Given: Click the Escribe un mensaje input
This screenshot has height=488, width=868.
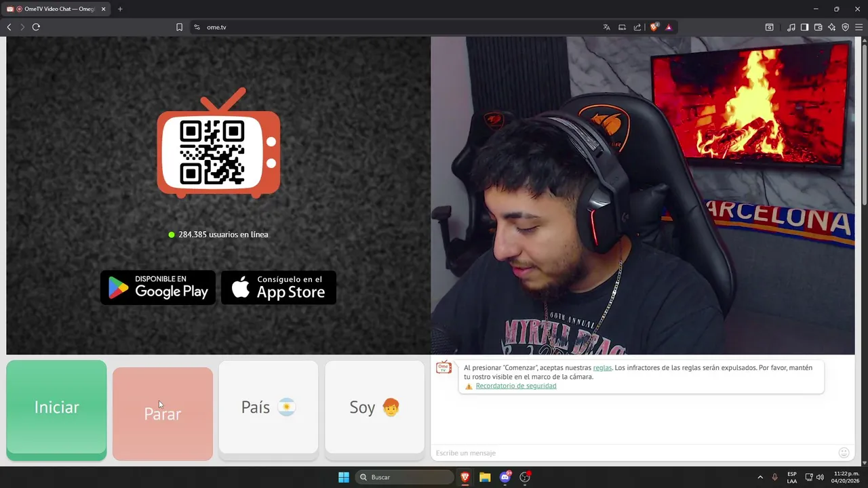Looking at the screenshot, I should coord(634,453).
